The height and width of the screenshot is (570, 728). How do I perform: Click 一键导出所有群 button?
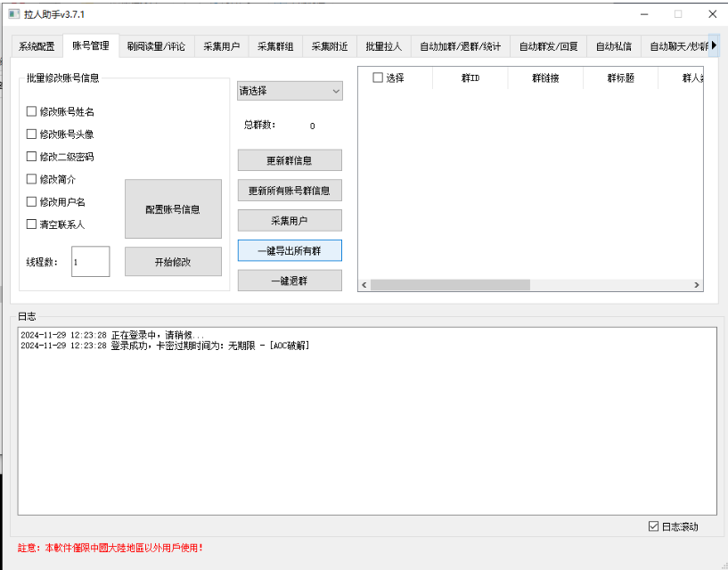click(290, 251)
